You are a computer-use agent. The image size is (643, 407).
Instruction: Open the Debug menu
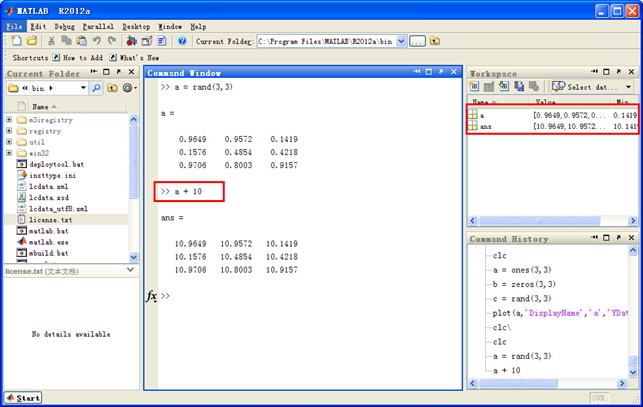(64, 27)
